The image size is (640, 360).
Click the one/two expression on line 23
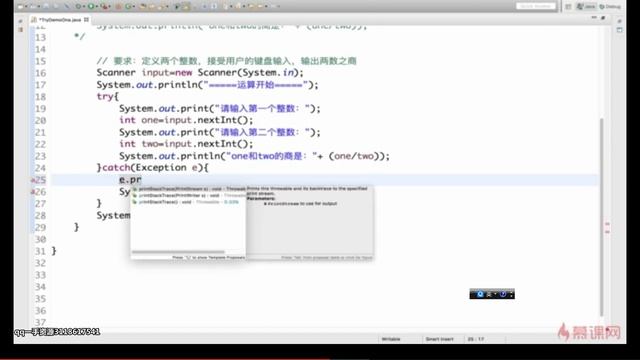354,156
